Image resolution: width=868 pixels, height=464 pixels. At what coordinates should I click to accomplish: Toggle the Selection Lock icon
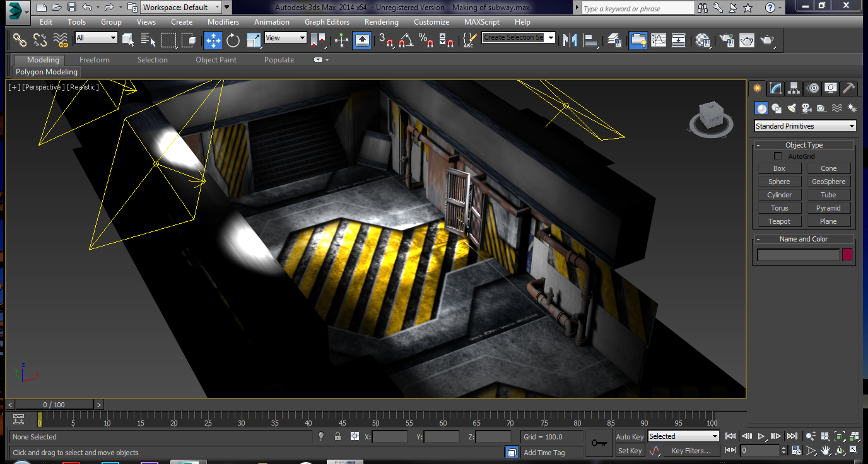(x=337, y=436)
